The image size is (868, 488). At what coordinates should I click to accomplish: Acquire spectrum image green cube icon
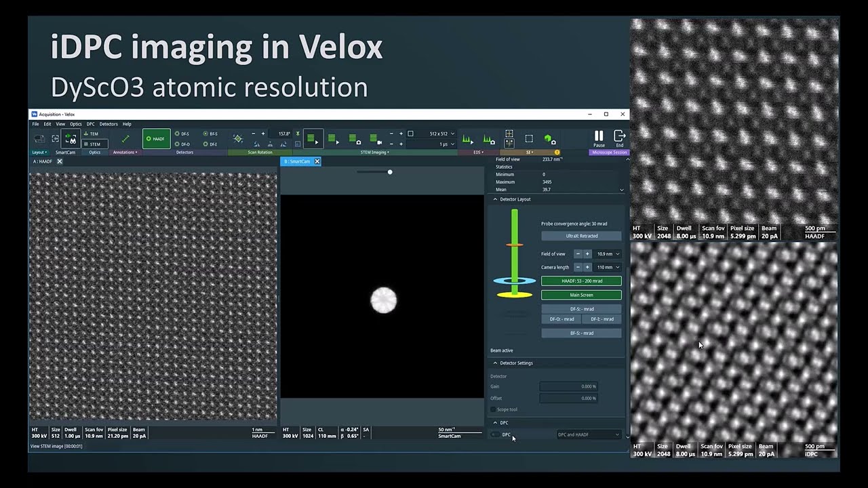(x=550, y=139)
